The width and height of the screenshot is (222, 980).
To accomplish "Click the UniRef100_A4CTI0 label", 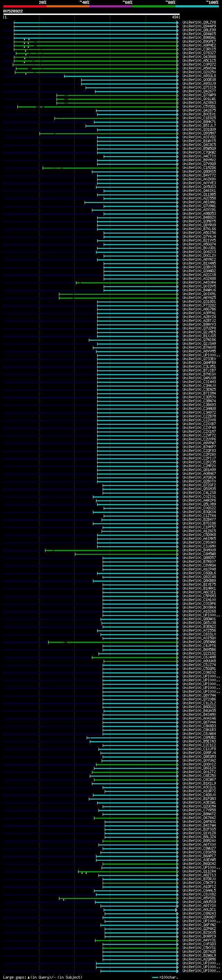I will [x=199, y=156].
